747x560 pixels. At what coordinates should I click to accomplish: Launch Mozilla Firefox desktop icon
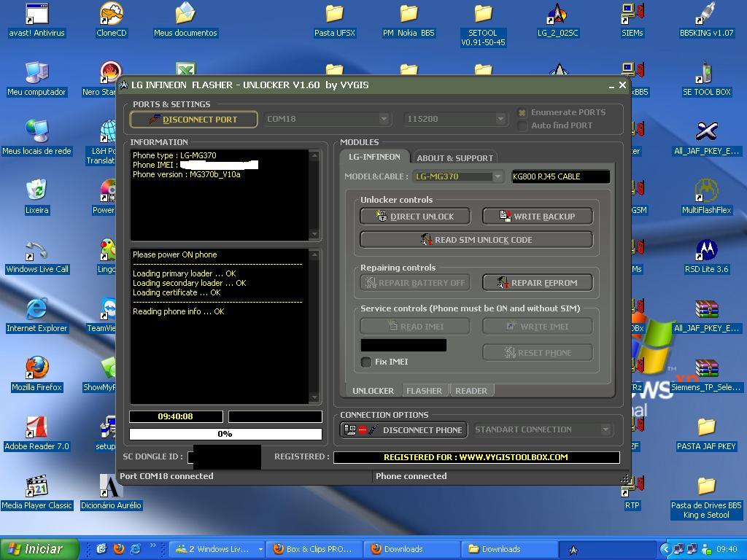pyautogui.click(x=36, y=374)
